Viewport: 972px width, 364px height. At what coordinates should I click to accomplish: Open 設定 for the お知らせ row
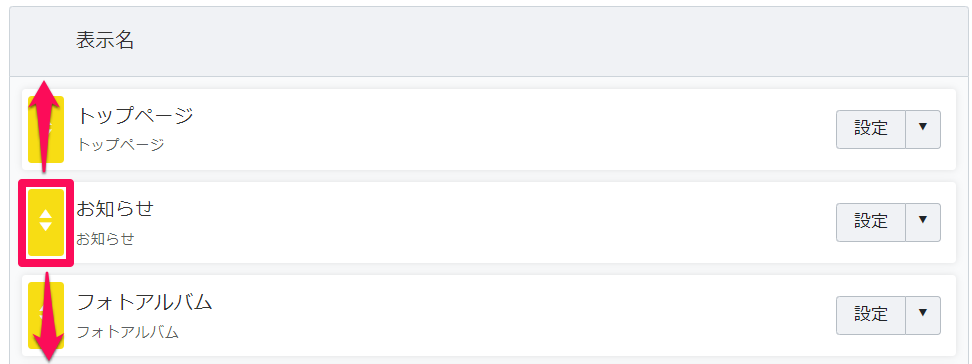click(x=871, y=222)
